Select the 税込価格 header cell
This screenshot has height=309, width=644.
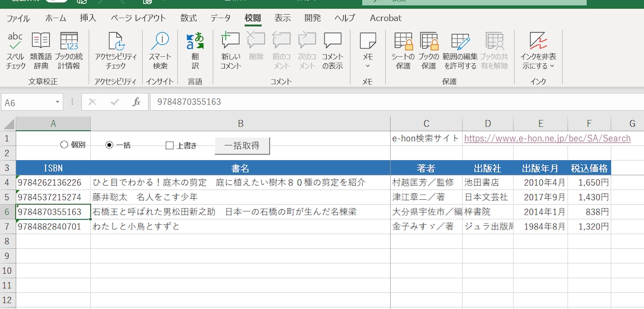[x=590, y=168]
